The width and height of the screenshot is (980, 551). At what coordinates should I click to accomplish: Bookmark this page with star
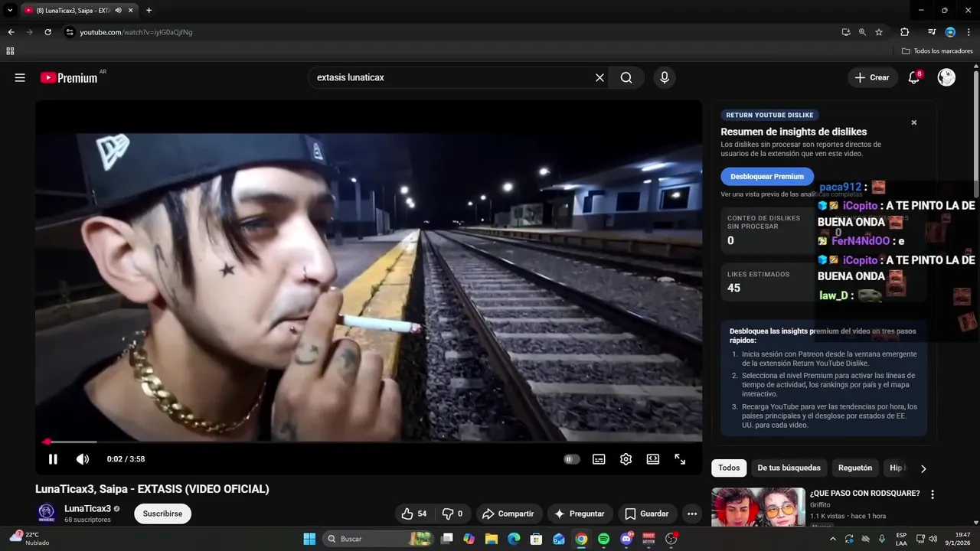click(x=879, y=32)
